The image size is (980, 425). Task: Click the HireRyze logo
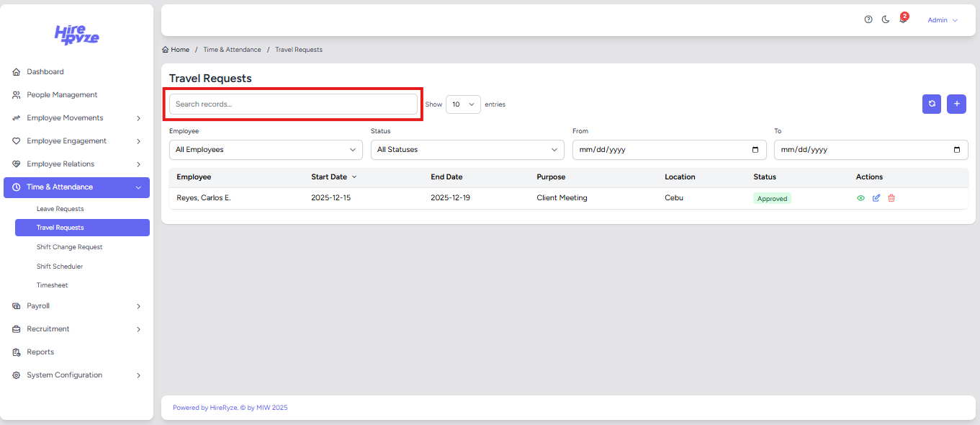click(77, 35)
